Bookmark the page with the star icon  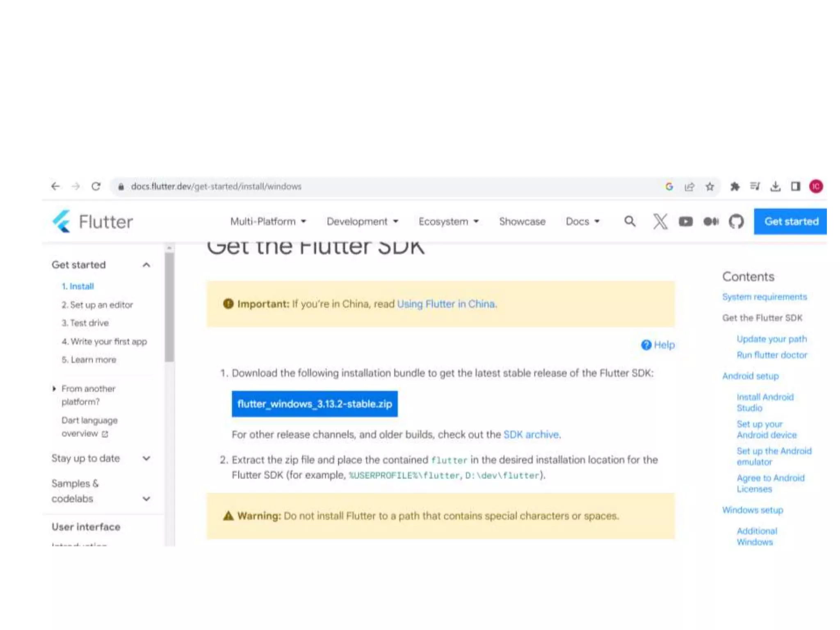(710, 187)
